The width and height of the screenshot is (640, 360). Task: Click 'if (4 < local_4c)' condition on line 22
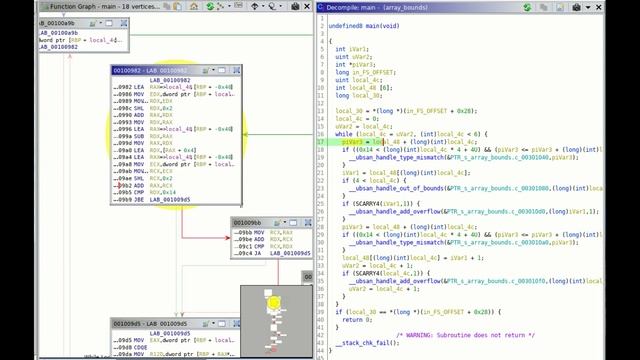(374, 181)
